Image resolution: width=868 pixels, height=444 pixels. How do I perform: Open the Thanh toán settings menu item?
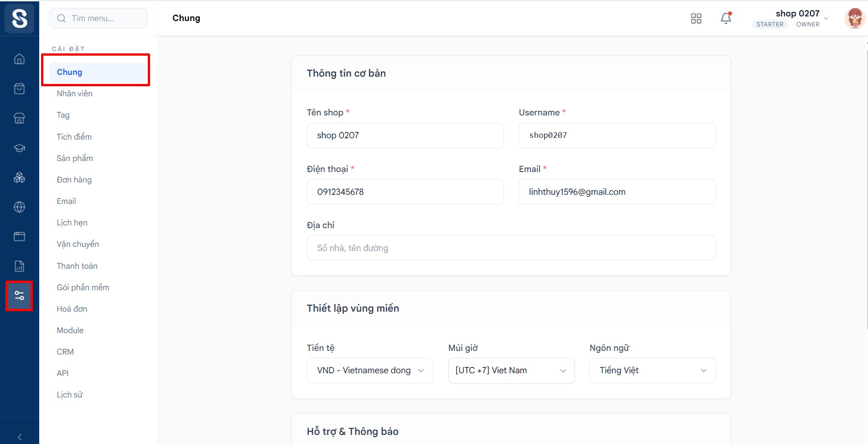[x=77, y=266]
